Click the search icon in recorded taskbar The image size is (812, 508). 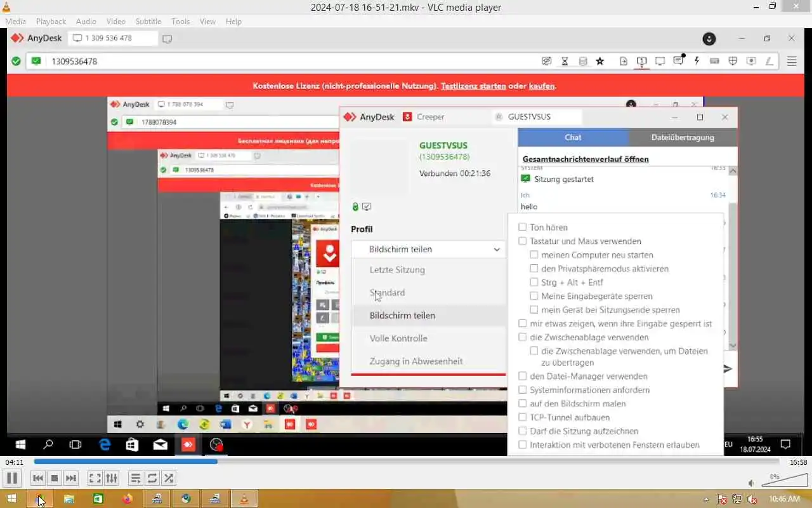click(x=48, y=445)
